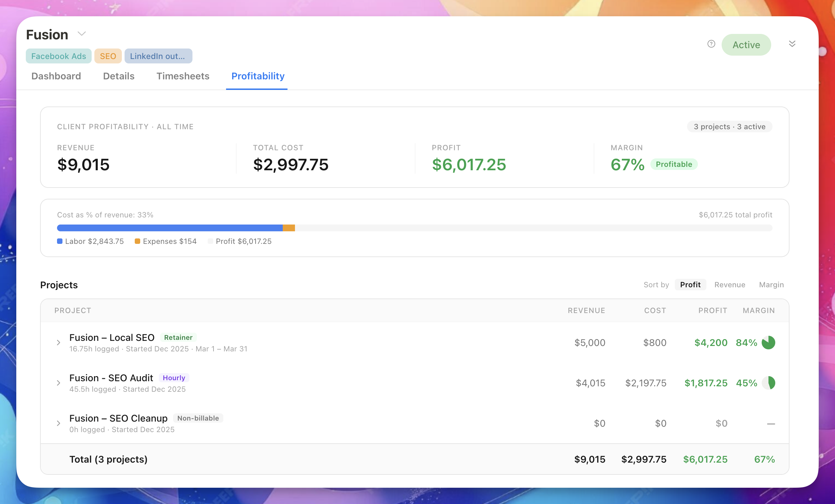Screen dimensions: 835x504
Task: Expand the Fusion – Local SEO row
Action: click(58, 343)
